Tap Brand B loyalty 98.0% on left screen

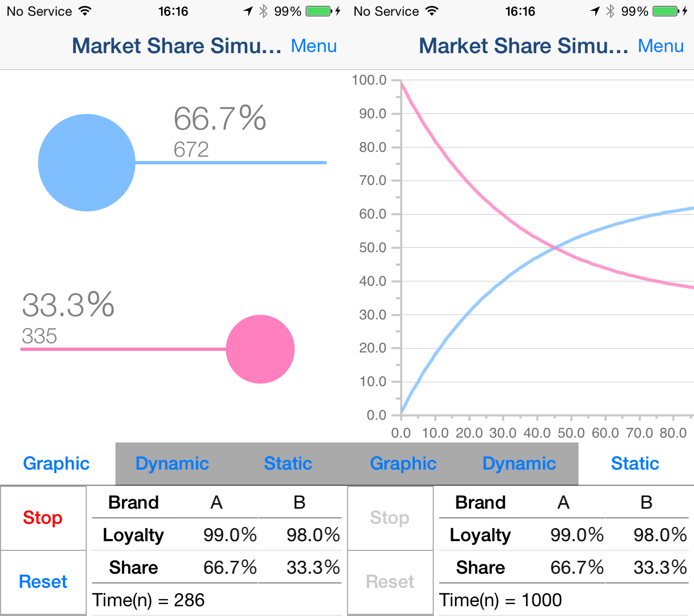click(313, 535)
